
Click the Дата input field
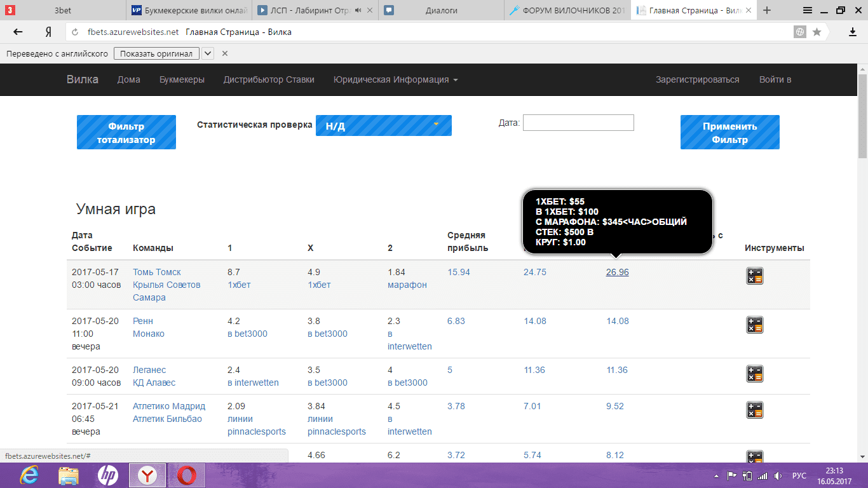point(578,123)
